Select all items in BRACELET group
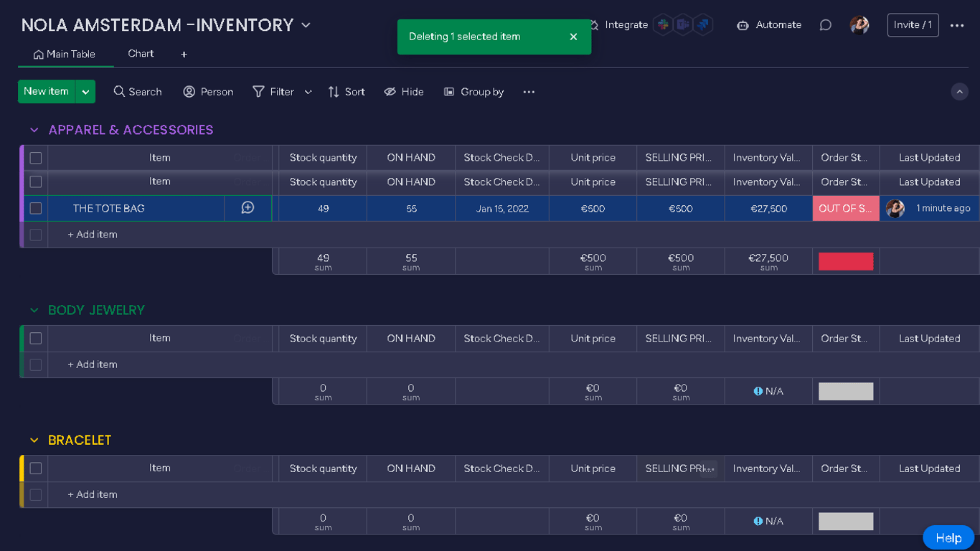Viewport: 980px width, 551px height. click(36, 468)
